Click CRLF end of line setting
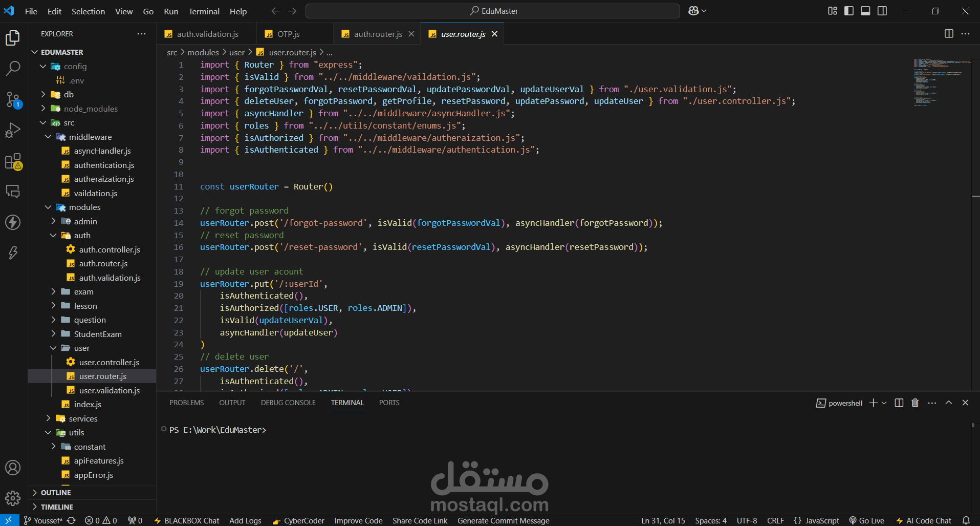This screenshot has width=980, height=526. (775, 520)
